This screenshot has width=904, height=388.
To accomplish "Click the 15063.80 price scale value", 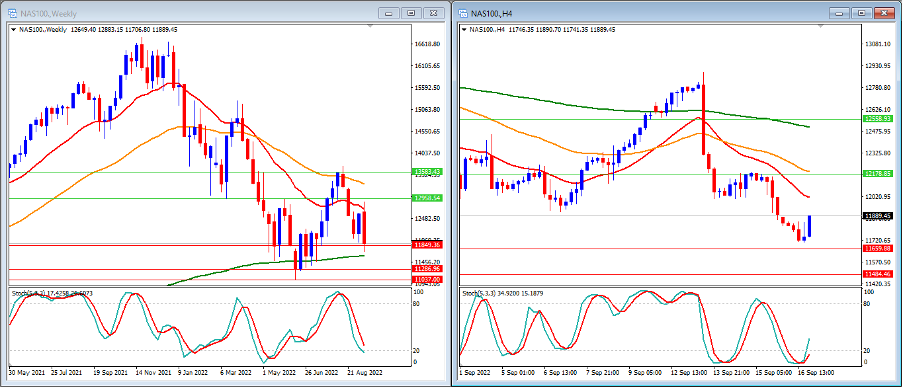I will 427,110.
